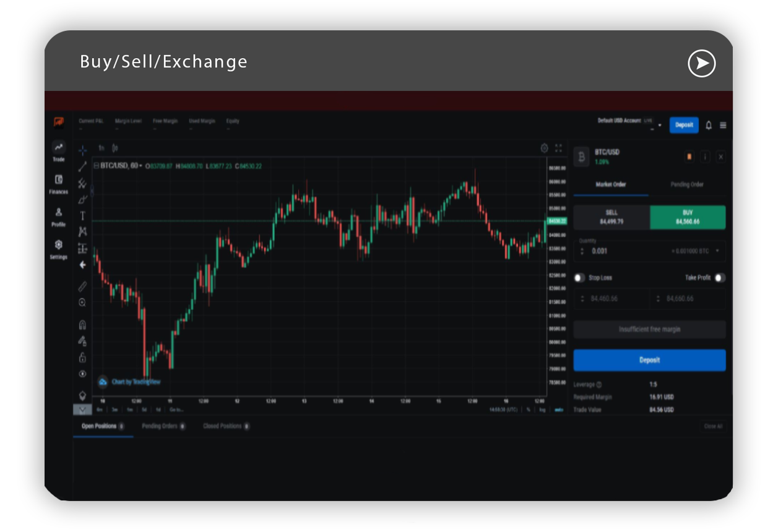
Task: Click the white back arrow icon
Action: tap(82, 265)
